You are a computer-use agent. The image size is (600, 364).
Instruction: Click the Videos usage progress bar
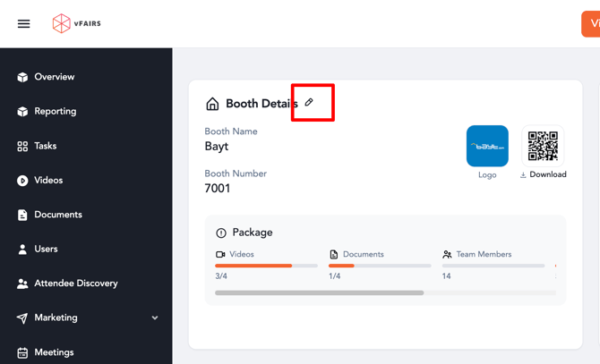tap(266, 266)
